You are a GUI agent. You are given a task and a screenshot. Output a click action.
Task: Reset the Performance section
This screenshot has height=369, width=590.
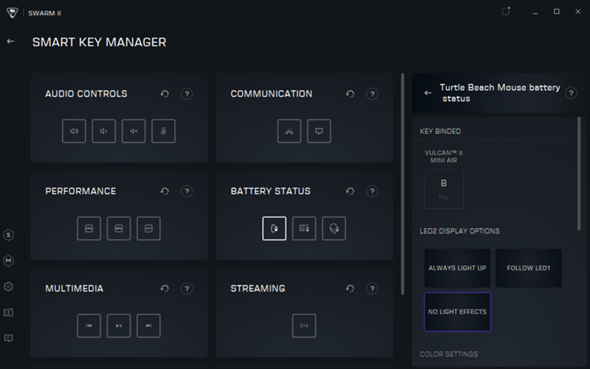pyautogui.click(x=165, y=191)
